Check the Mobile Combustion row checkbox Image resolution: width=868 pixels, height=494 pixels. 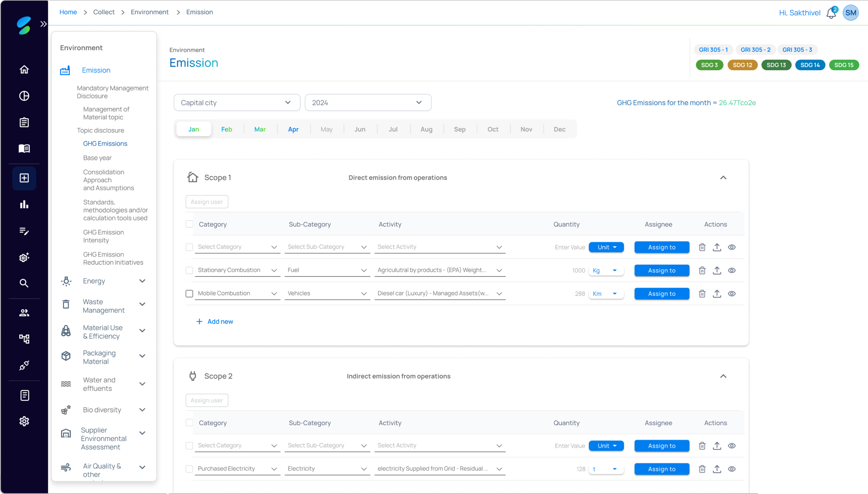click(189, 294)
